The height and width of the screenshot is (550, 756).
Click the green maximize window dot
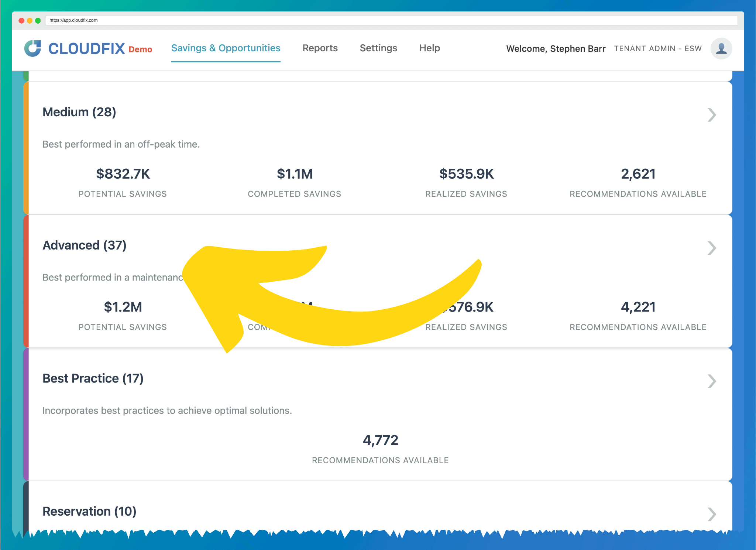[x=38, y=21]
